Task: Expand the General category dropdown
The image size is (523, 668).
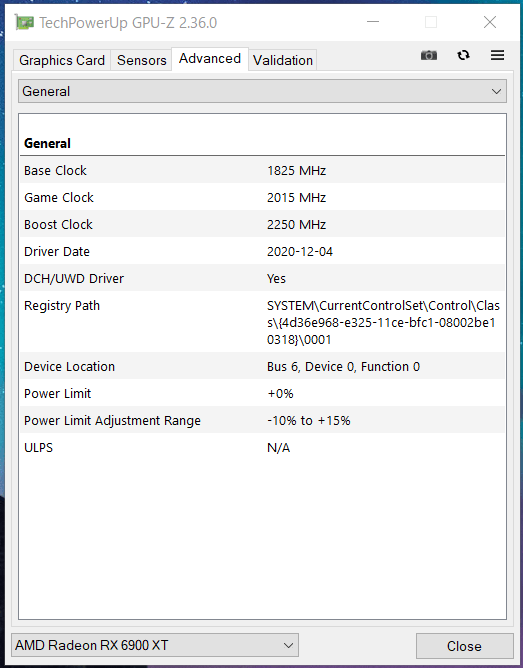Action: coord(262,91)
